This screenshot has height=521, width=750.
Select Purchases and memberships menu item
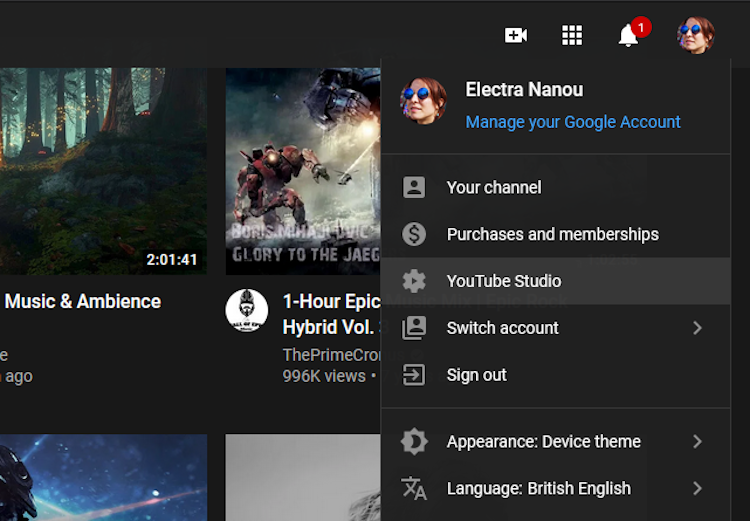pyautogui.click(x=552, y=234)
